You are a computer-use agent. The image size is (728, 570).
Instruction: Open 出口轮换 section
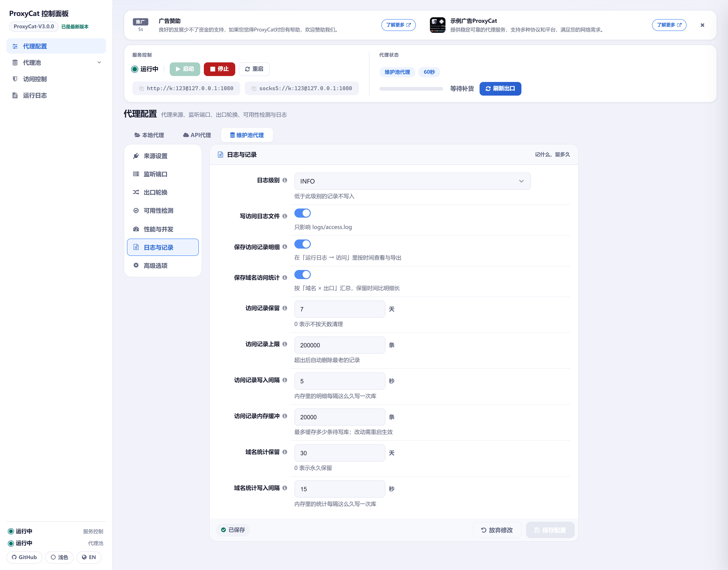pyautogui.click(x=163, y=193)
